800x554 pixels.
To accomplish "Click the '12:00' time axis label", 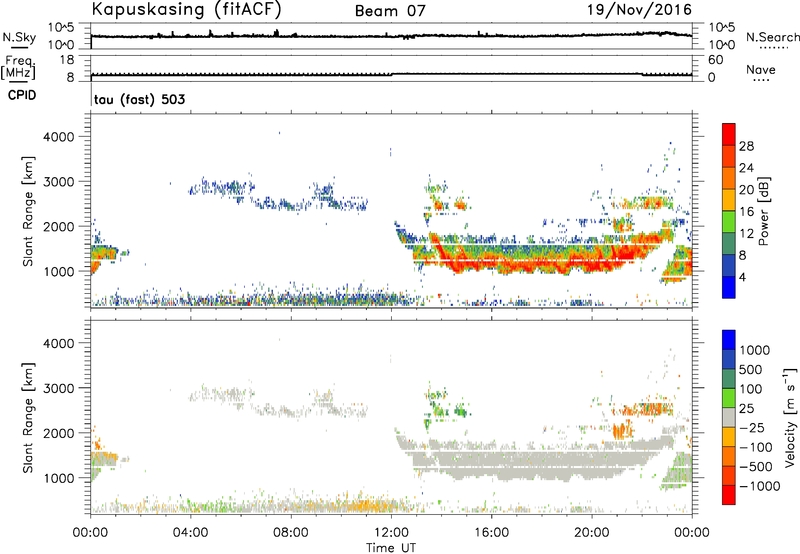I will tap(391, 533).
